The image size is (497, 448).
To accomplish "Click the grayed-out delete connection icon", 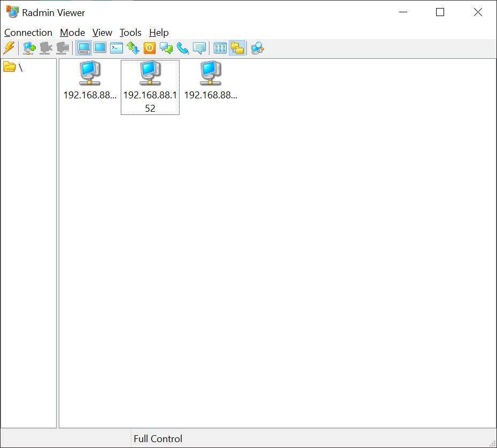I will pyautogui.click(x=46, y=48).
